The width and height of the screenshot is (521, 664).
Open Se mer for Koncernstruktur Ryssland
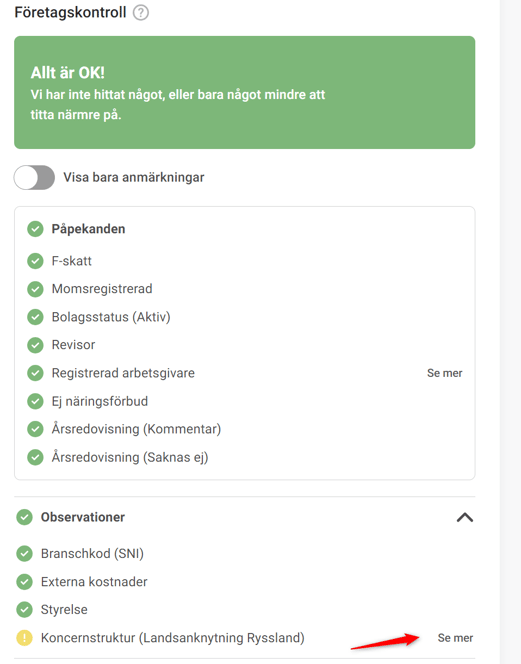(x=455, y=638)
